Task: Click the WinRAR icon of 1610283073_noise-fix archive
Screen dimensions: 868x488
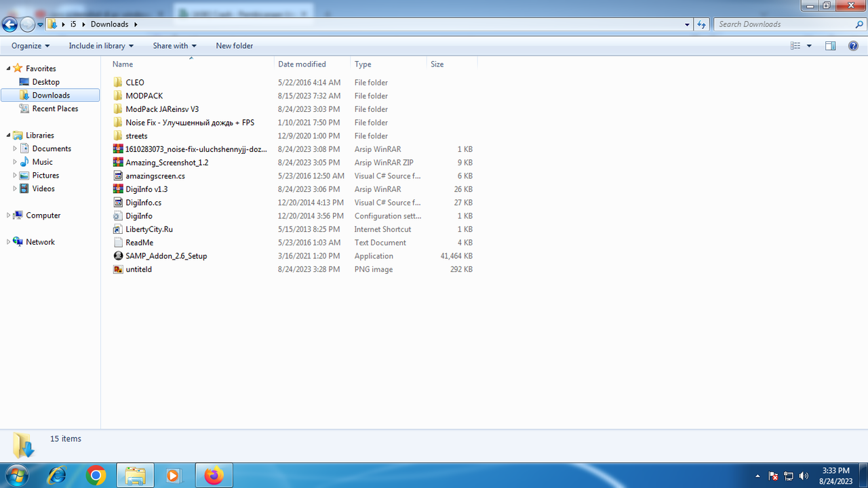Action: pos(119,149)
